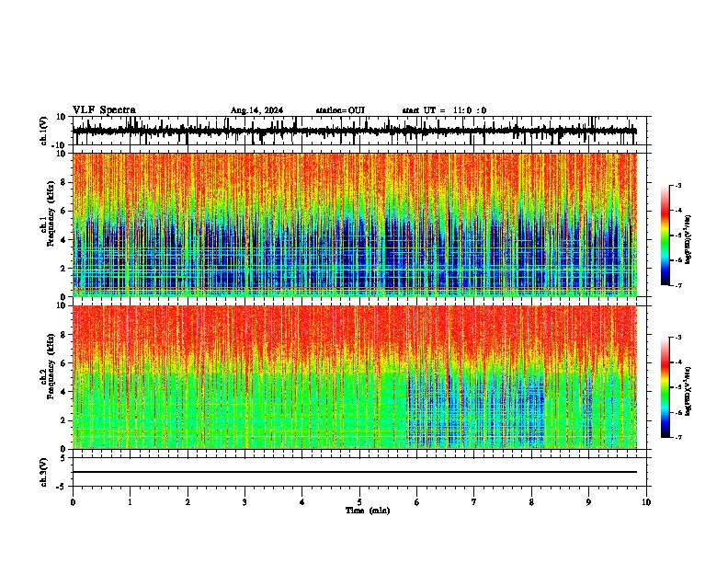This screenshot has height=563, width=728.
Task: Click the '-7' label on ch.1 color bar
Action: (677, 285)
